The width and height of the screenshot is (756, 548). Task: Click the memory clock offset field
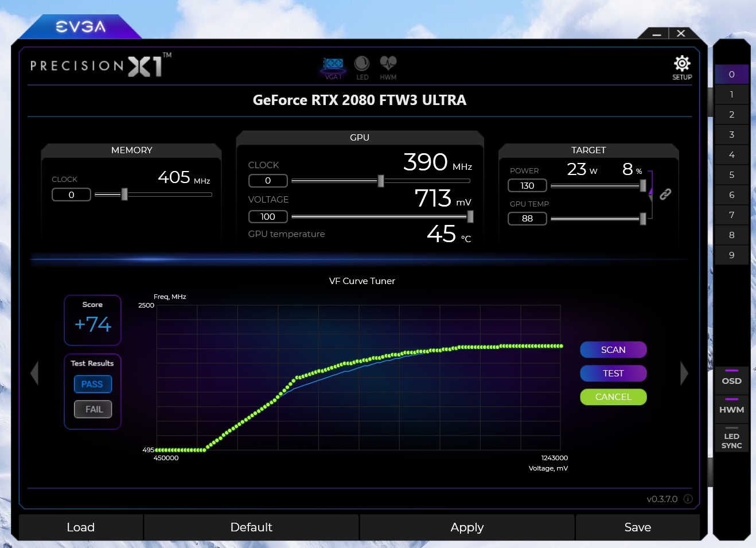[71, 195]
